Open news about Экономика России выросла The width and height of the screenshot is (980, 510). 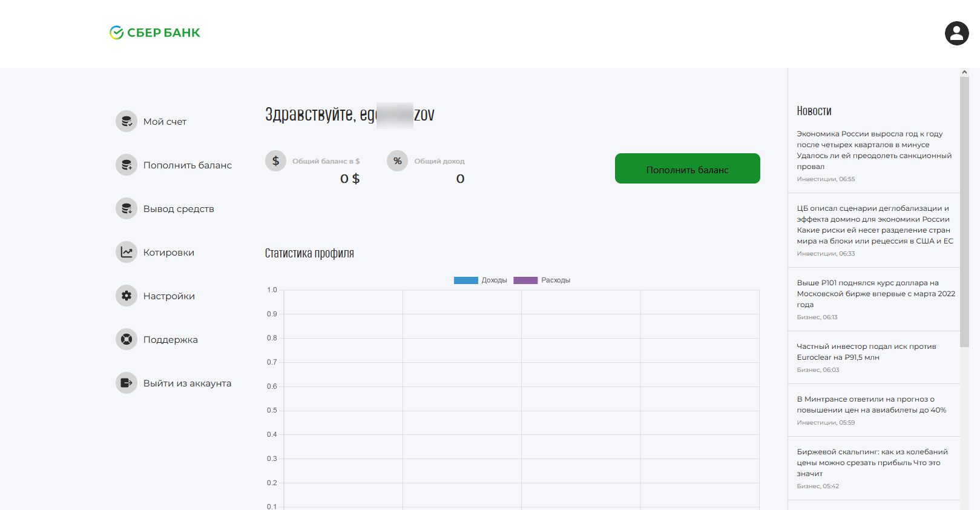[x=874, y=150]
